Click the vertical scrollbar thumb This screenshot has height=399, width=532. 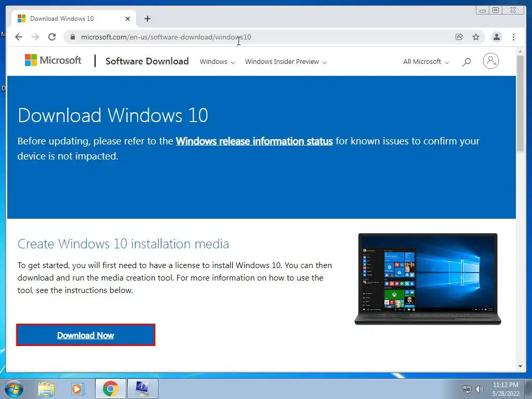[520, 103]
